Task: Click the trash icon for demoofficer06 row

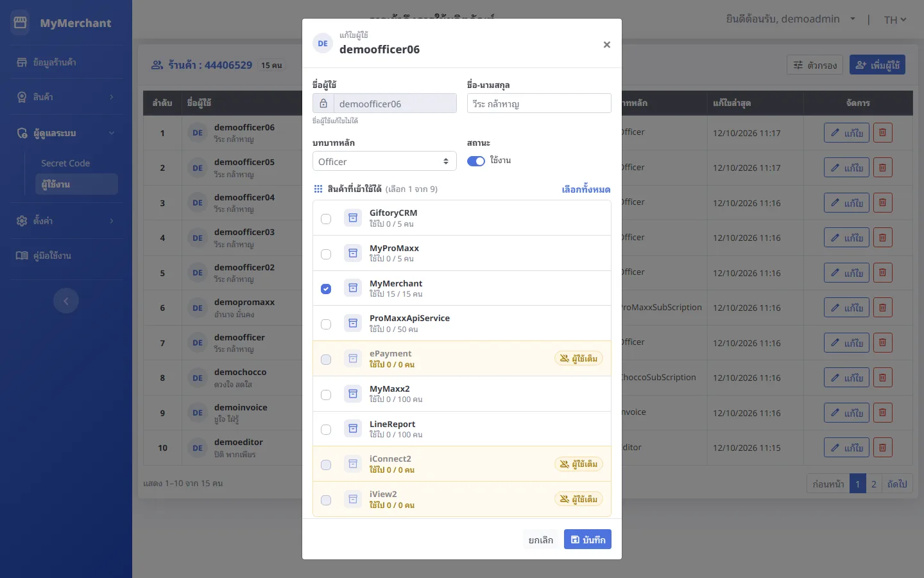Action: click(x=882, y=133)
